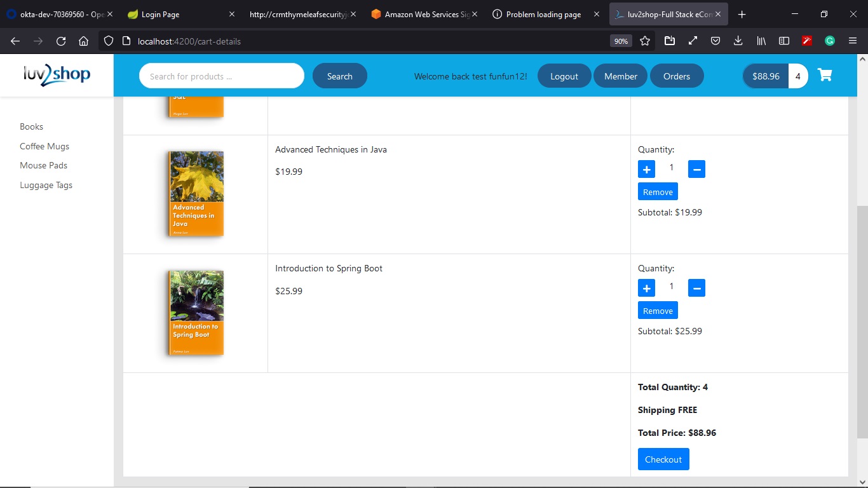
Task: Click the 90% zoom level indicator
Action: pos(620,41)
